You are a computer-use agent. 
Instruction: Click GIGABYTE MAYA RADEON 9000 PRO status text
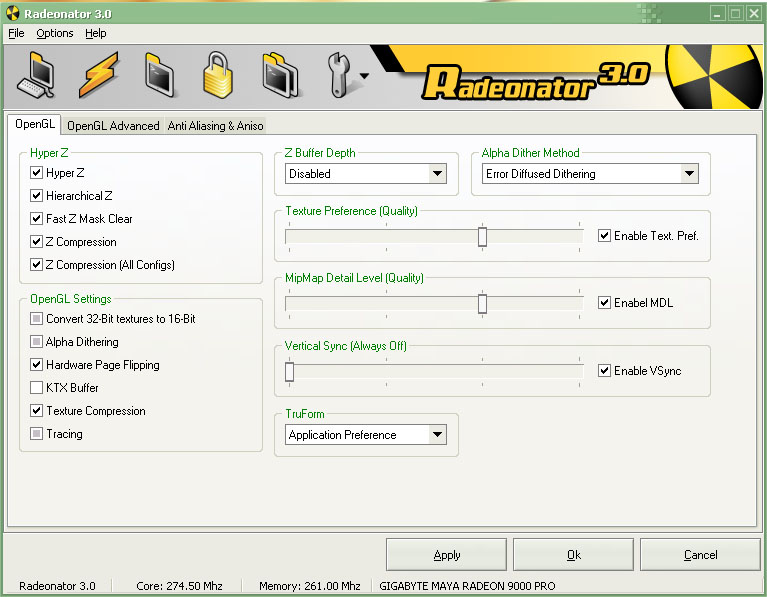click(467, 586)
